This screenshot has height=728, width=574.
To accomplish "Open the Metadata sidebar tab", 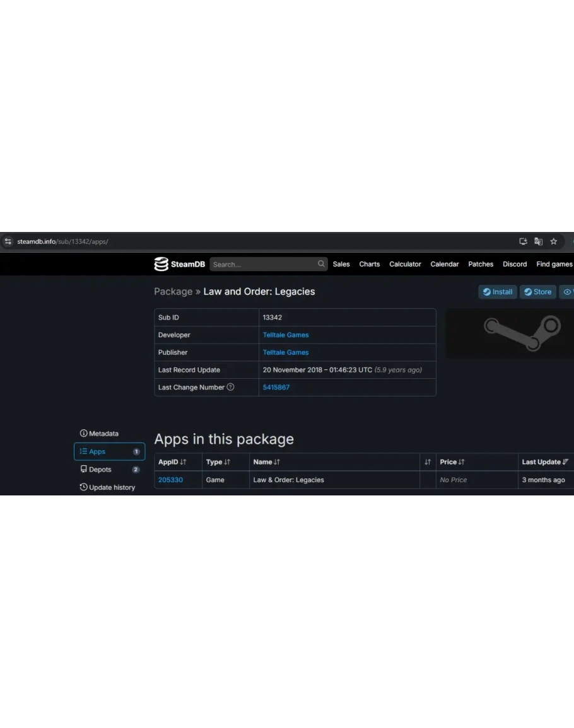I will [103, 434].
